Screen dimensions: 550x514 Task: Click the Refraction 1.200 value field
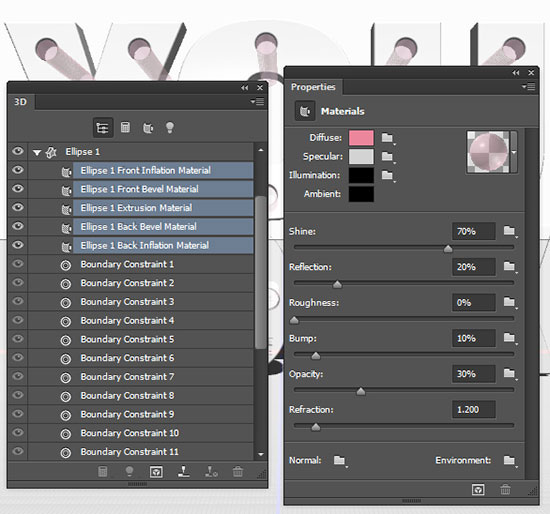coord(474,409)
